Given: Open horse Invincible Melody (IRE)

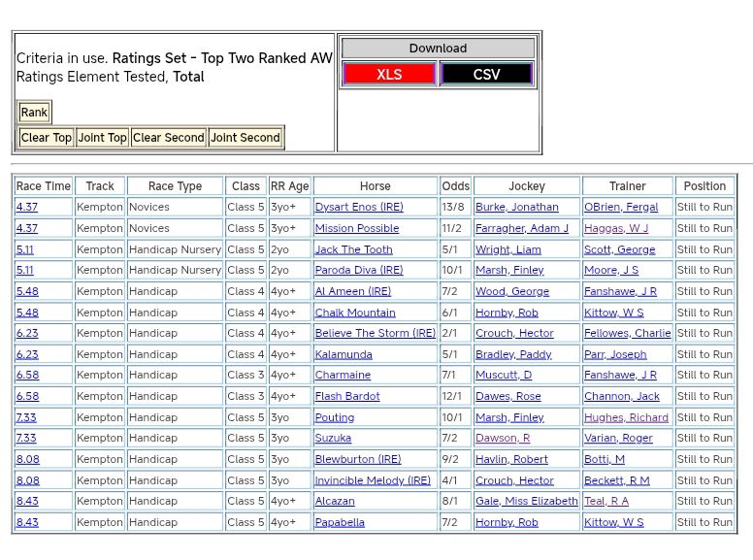Looking at the screenshot, I should click(372, 480).
